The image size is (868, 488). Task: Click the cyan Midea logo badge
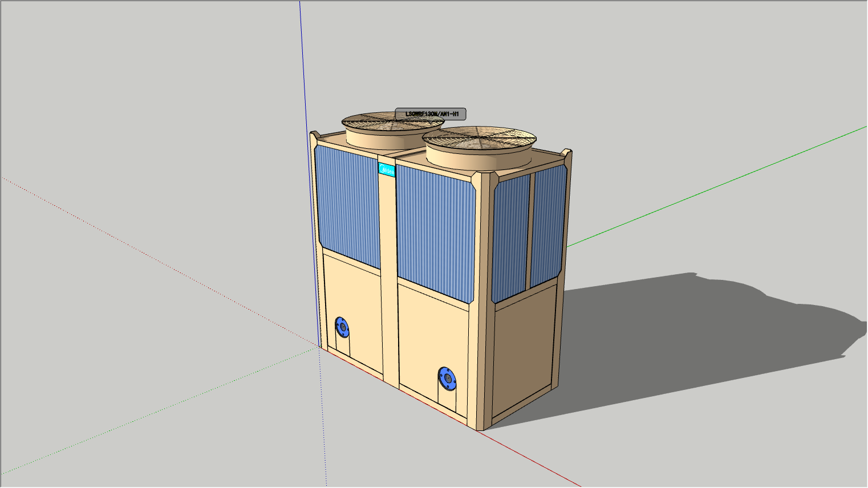click(x=386, y=170)
